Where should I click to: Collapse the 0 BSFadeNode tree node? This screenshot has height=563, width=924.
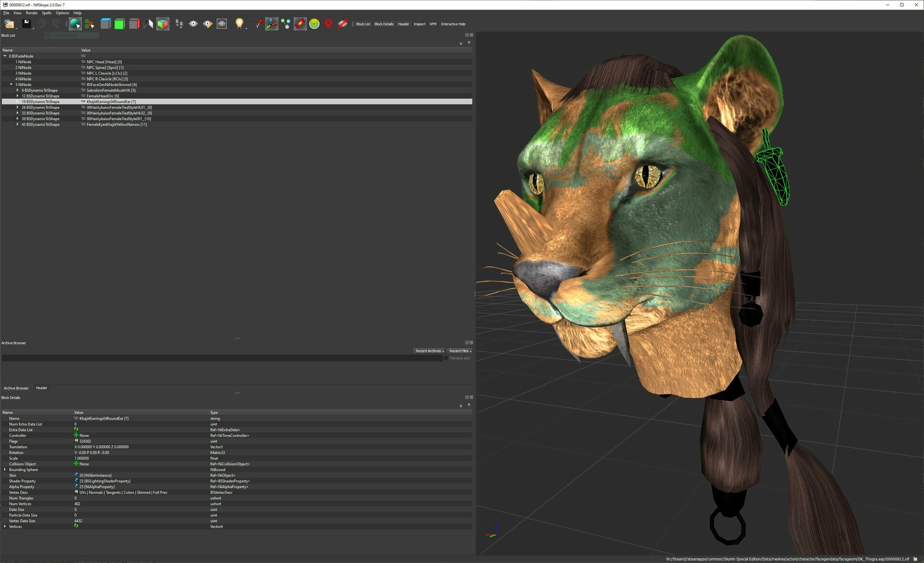coord(5,56)
